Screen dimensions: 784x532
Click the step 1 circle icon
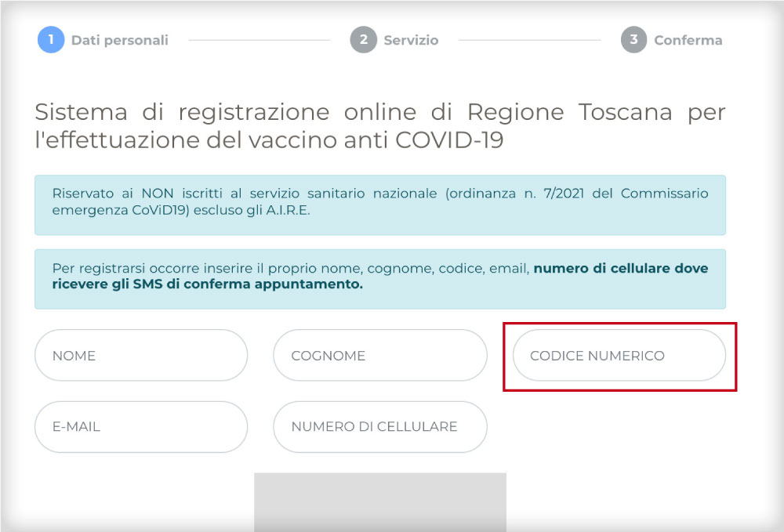tap(51, 39)
